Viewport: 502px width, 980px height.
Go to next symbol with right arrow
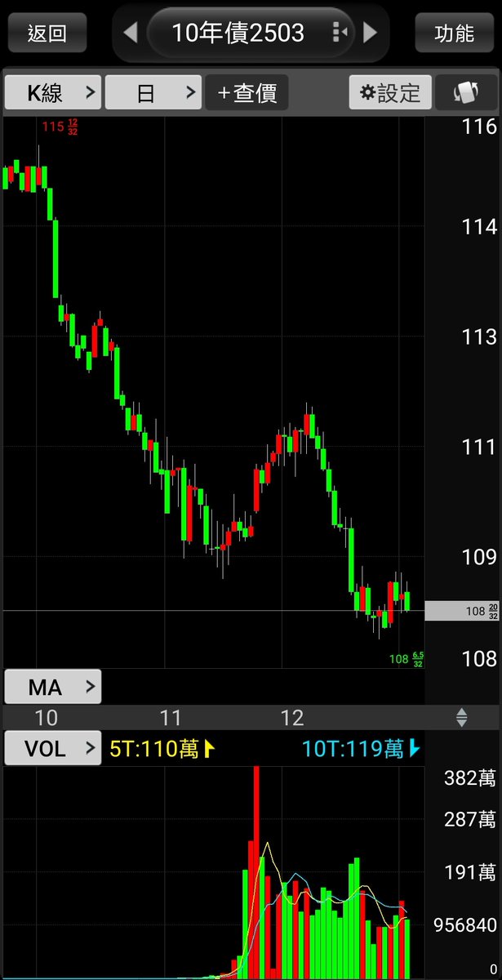(371, 33)
